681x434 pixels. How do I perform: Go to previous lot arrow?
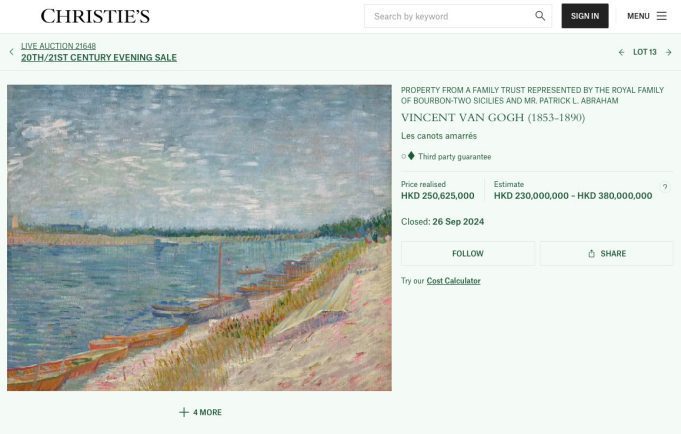click(621, 52)
